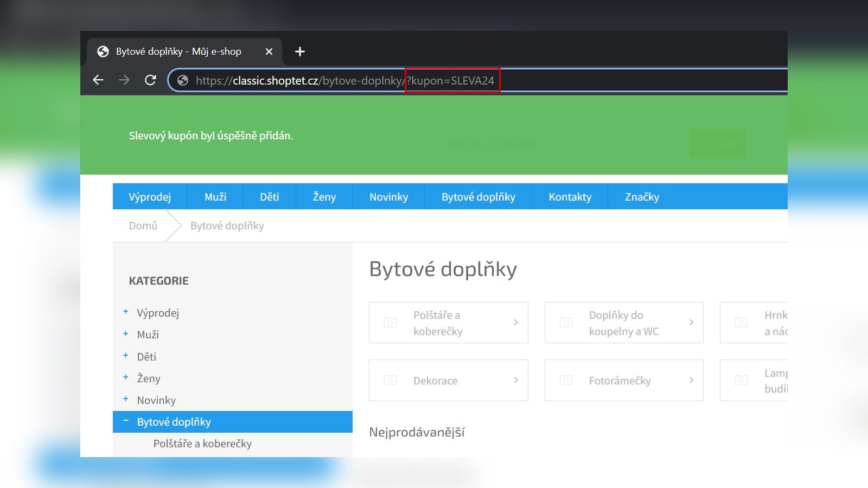This screenshot has width=868, height=488.
Task: Expand the Výprodej category in sidebar
Action: 126,312
